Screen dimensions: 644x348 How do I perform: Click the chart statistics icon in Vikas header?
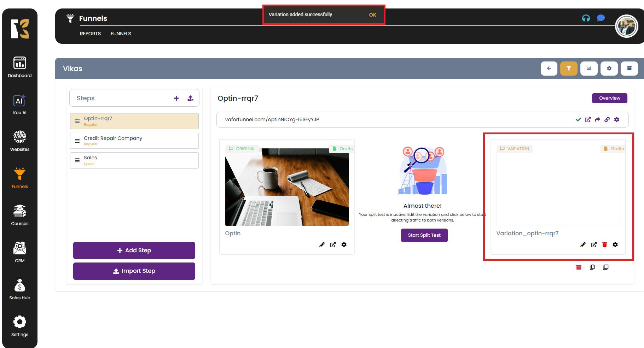[589, 69]
